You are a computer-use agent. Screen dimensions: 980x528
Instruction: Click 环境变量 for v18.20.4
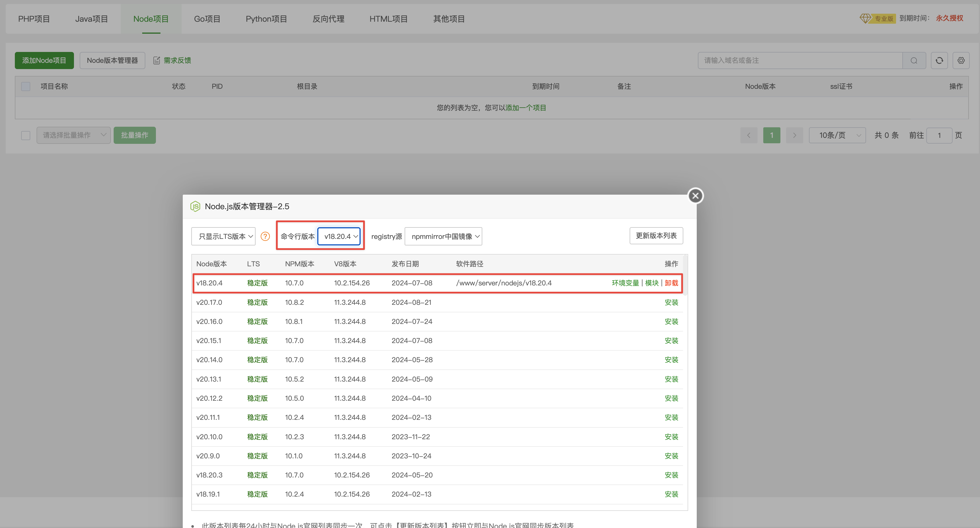[x=625, y=283]
